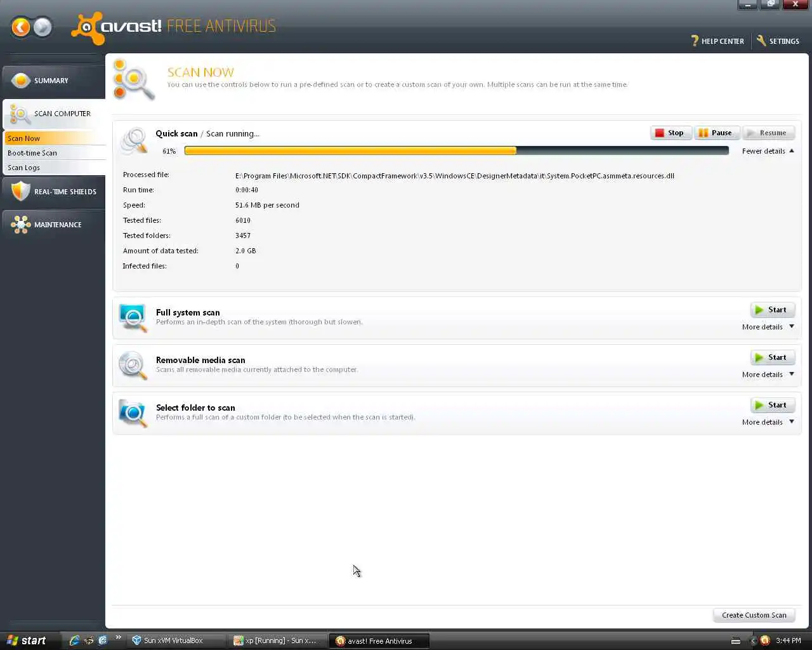
Task: Click the Maintenance dots icon
Action: click(21, 224)
